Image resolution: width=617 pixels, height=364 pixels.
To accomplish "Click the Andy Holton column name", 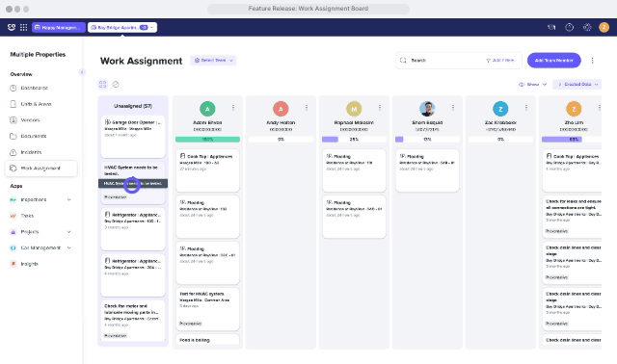I will point(281,122).
